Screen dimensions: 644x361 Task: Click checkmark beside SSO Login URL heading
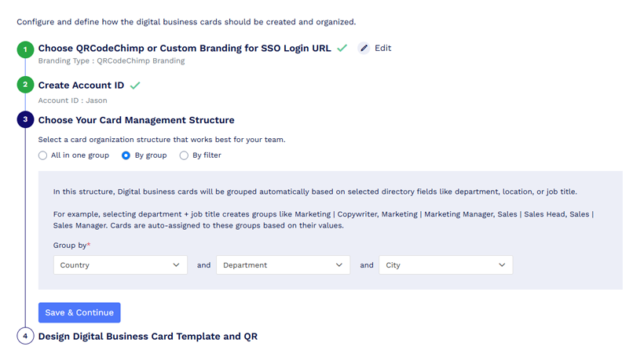(342, 48)
